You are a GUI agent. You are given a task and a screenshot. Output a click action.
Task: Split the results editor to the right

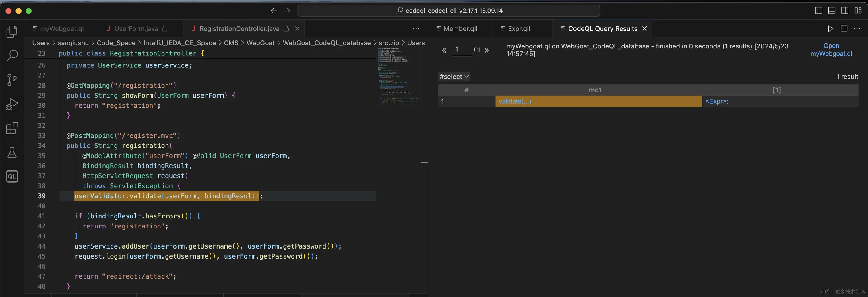[844, 29]
